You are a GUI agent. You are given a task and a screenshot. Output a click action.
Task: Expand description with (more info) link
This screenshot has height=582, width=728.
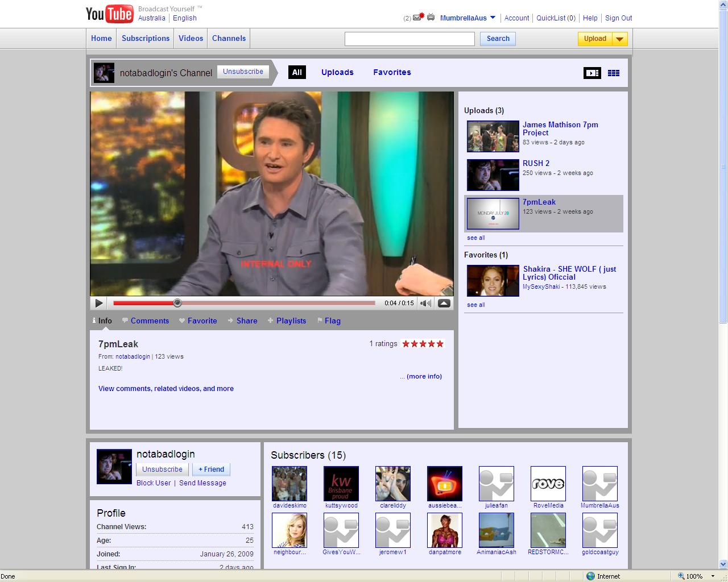click(x=424, y=376)
